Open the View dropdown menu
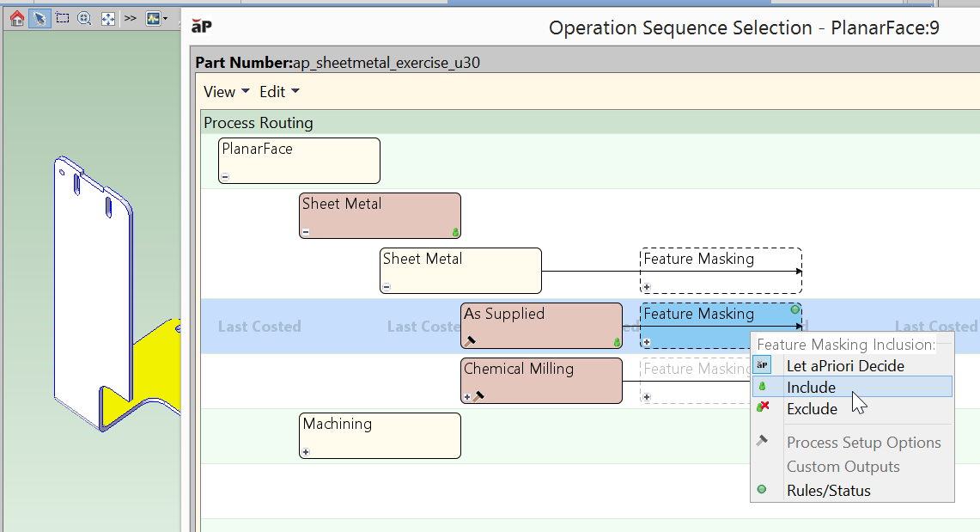 [226, 92]
